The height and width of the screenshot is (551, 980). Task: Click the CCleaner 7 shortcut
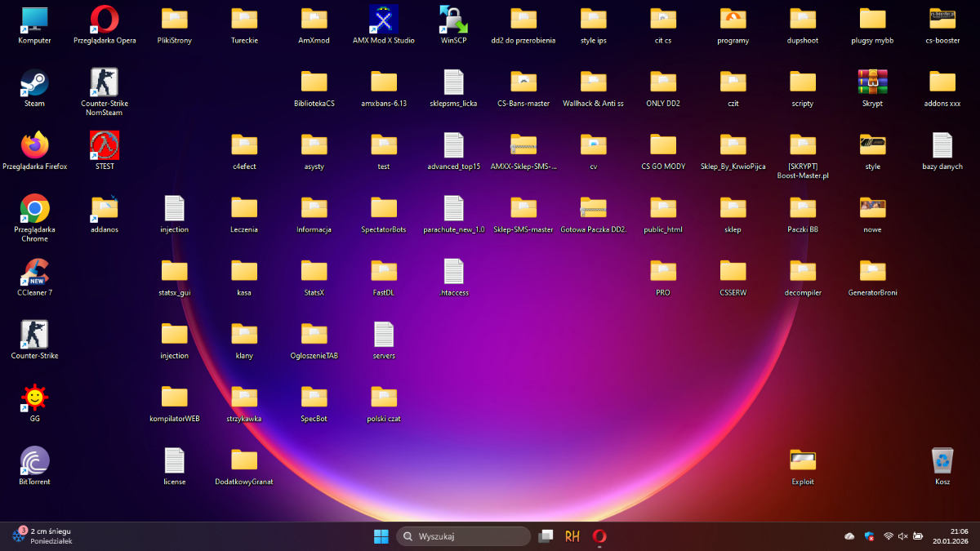(x=34, y=272)
